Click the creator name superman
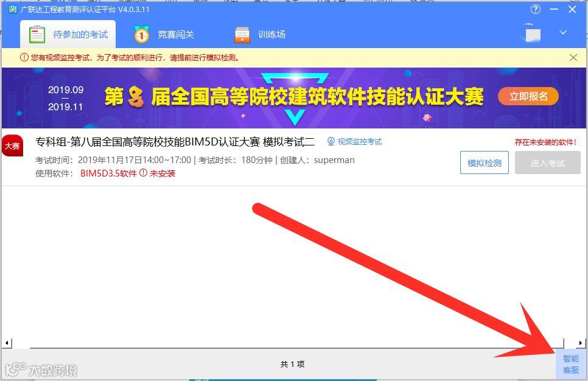Image resolution: width=588 pixels, height=381 pixels. (334, 160)
